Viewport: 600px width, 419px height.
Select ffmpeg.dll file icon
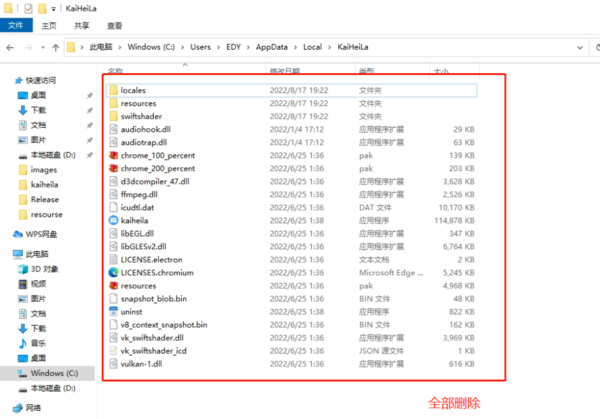coord(113,194)
